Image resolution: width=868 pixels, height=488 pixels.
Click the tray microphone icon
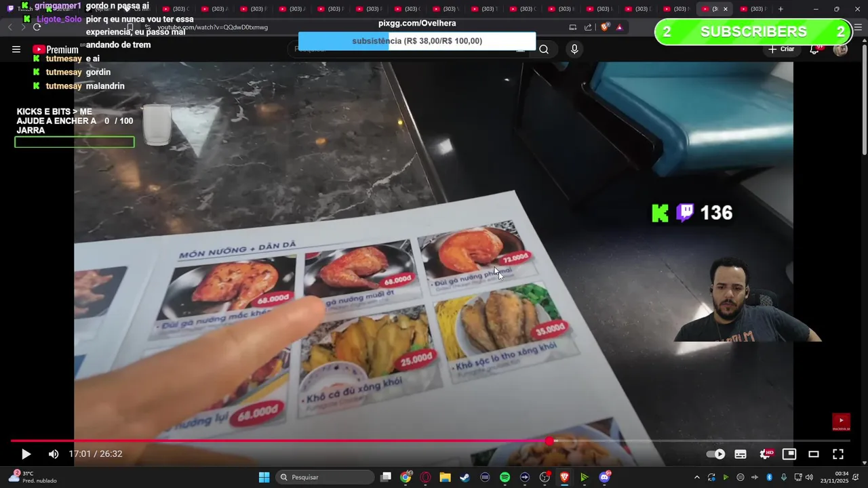coord(783,477)
